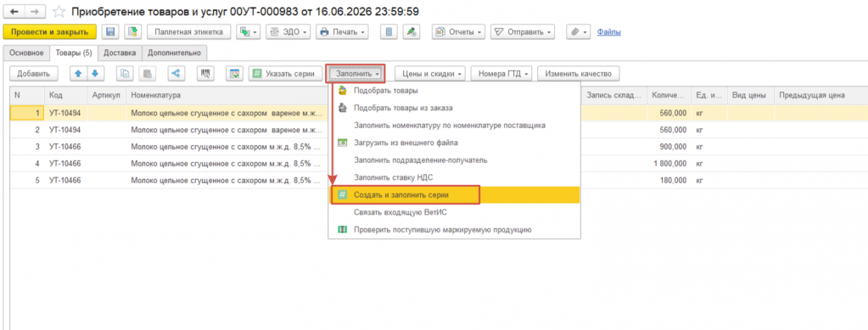868x330 pixels.
Task: Choose Создать и заполнить серии
Action: [x=454, y=195]
